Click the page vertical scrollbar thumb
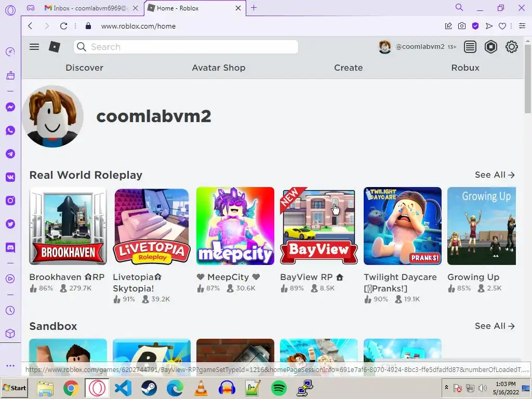The image size is (532, 399). click(528, 79)
